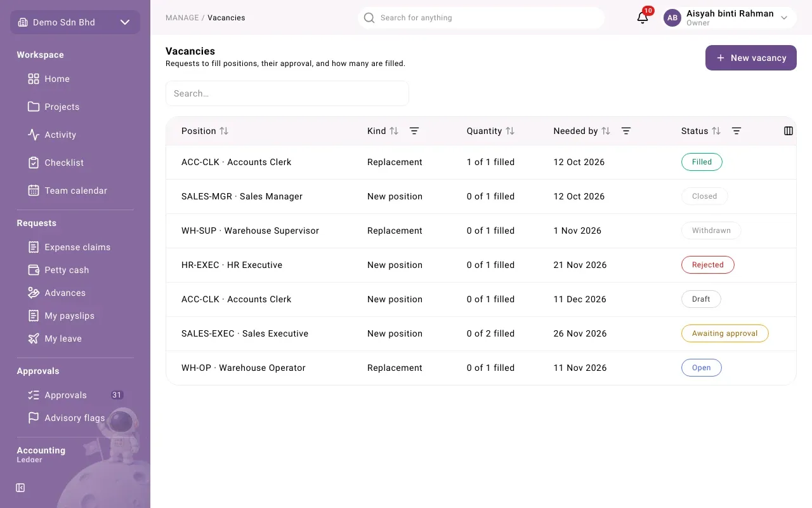The image size is (812, 508).
Task: Click the Team calendar icon
Action: coord(34,190)
